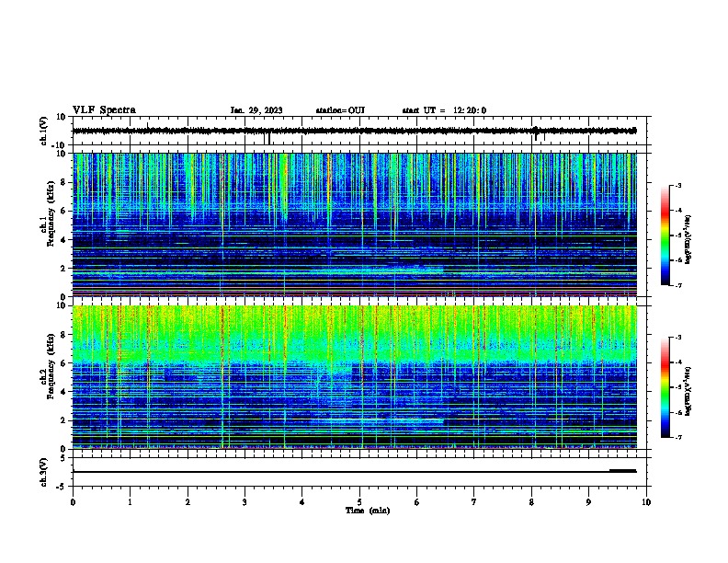Click the ch.2 "Frequency (kHz)" axis label
The width and height of the screenshot is (728, 563).
(x=51, y=366)
